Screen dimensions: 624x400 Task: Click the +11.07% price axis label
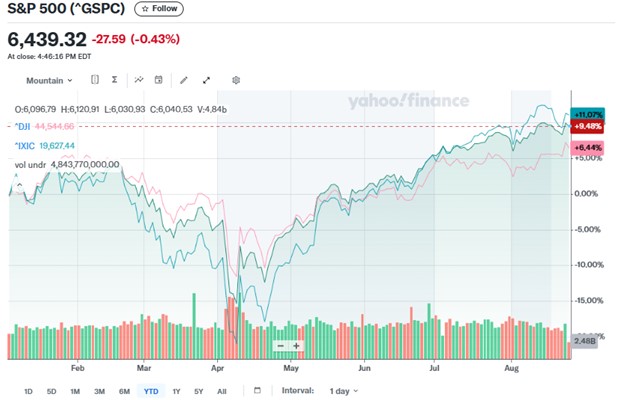587,114
